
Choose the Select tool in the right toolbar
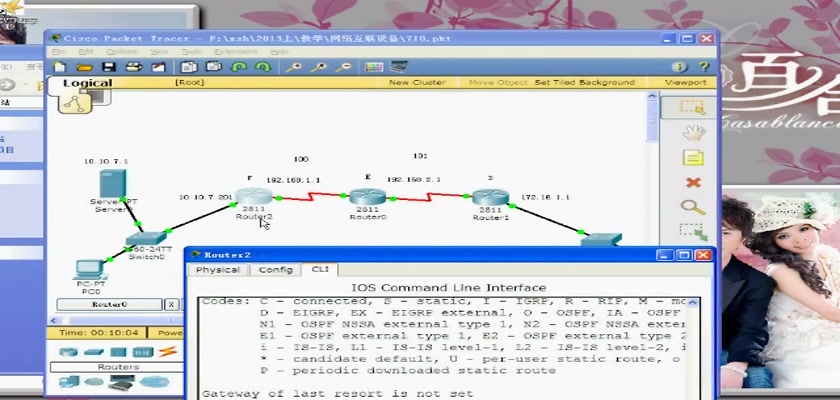point(692,107)
